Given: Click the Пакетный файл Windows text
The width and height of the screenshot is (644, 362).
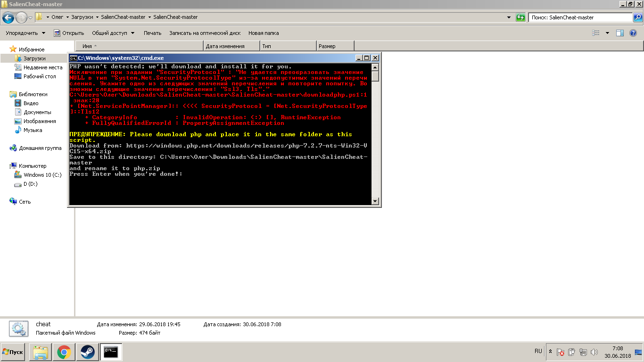Looking at the screenshot, I should click(66, 333).
